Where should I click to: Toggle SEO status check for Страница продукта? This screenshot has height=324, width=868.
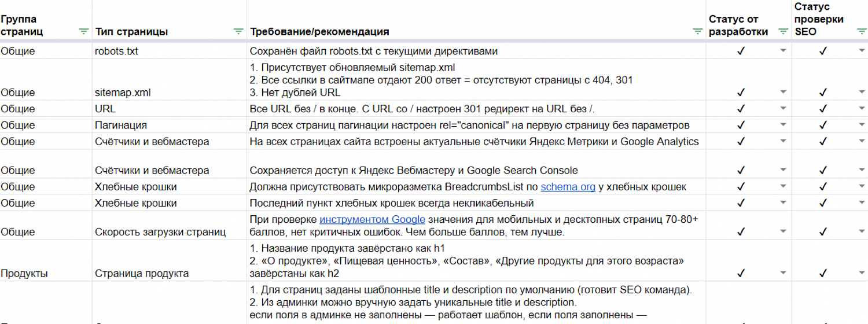(823, 273)
